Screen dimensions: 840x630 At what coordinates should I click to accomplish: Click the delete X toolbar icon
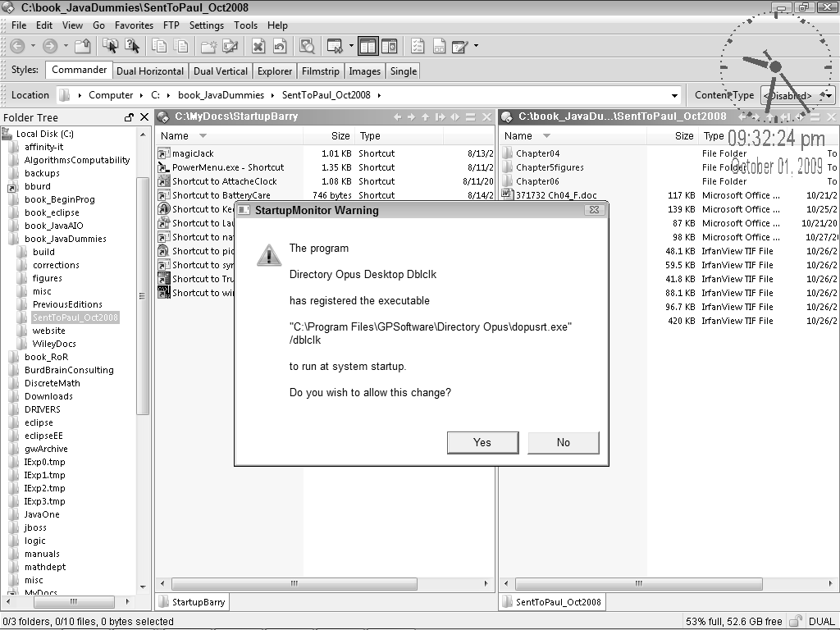[258, 47]
